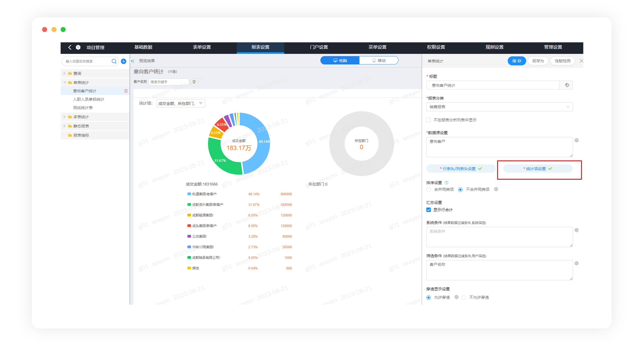Click the search magnifier icon in sidebar

(114, 61)
